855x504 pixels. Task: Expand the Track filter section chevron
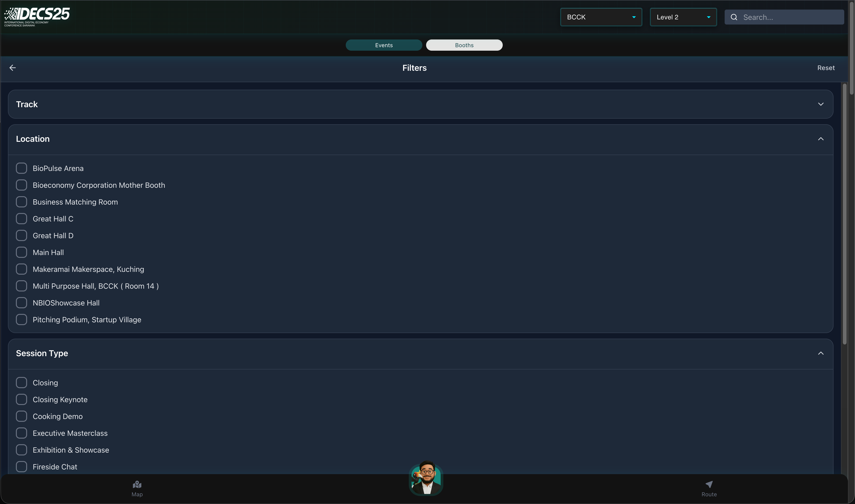821,104
